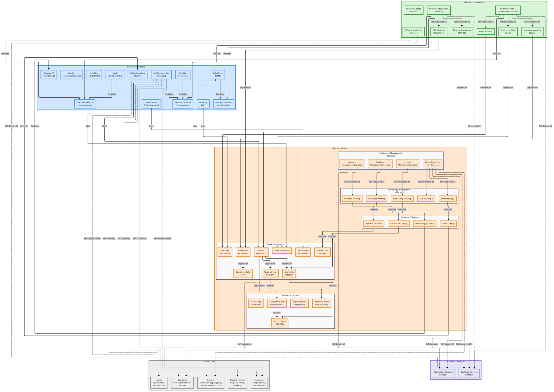Screen dimensions: 554x392
Task: Click the Enterprise Chat (Slack) node
Action: [508, 31]
